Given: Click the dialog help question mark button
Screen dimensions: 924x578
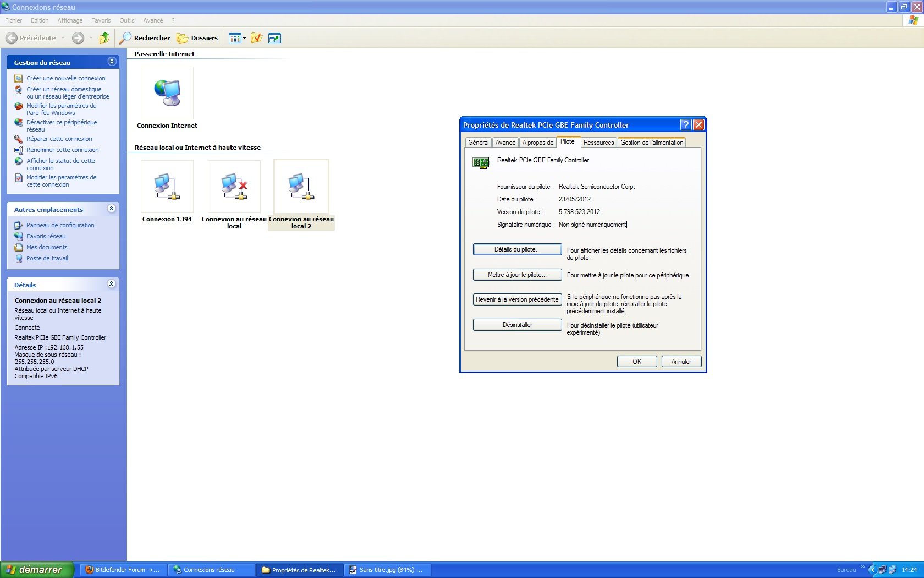Looking at the screenshot, I should click(685, 125).
